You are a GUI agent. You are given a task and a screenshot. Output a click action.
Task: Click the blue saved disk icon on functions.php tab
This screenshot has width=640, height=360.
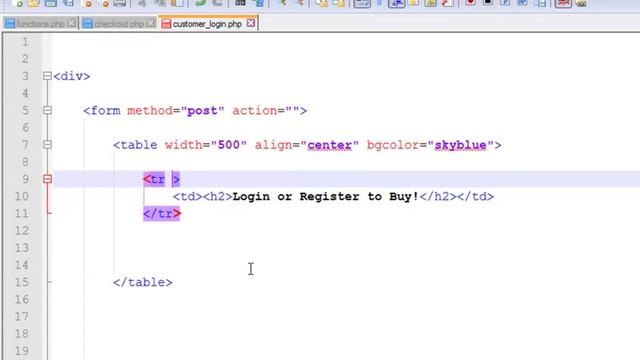coord(10,24)
